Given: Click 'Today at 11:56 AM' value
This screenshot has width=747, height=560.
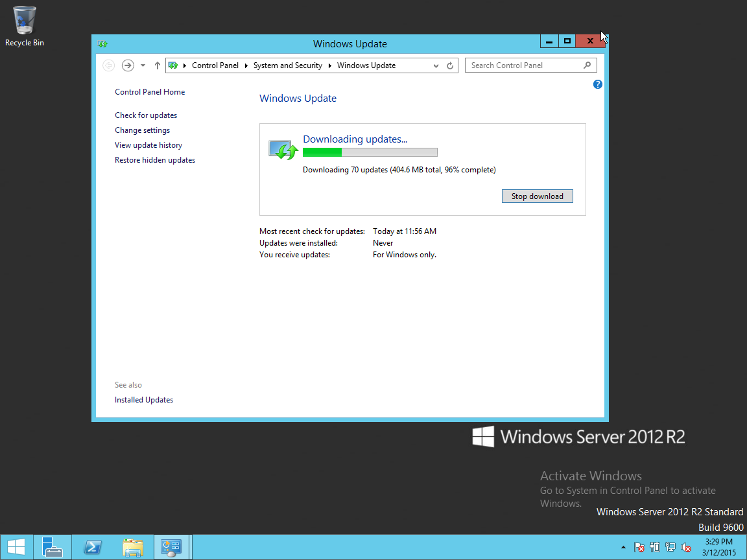Looking at the screenshot, I should pyautogui.click(x=405, y=231).
